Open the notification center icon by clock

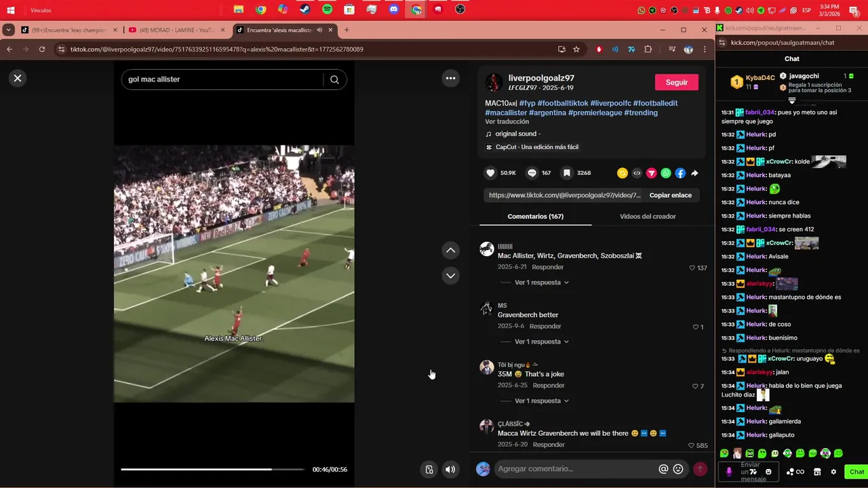pyautogui.click(x=854, y=10)
